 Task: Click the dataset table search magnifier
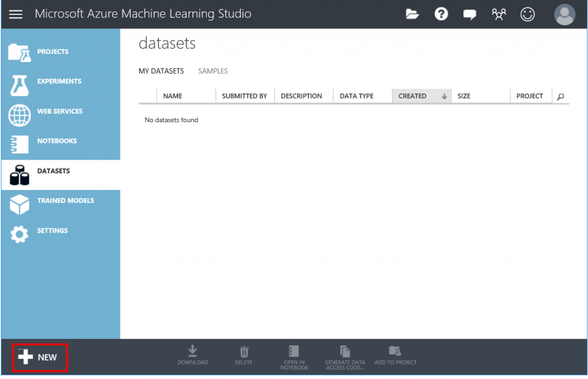click(560, 96)
